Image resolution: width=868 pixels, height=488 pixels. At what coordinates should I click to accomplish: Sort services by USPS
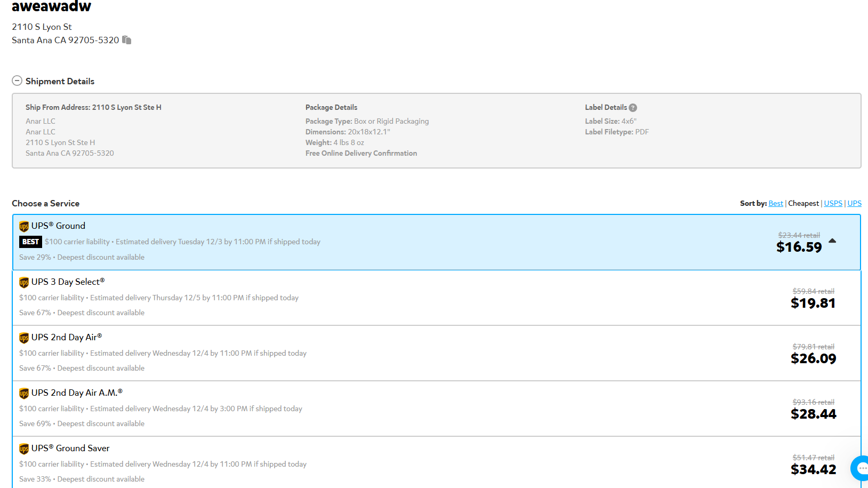click(x=833, y=203)
